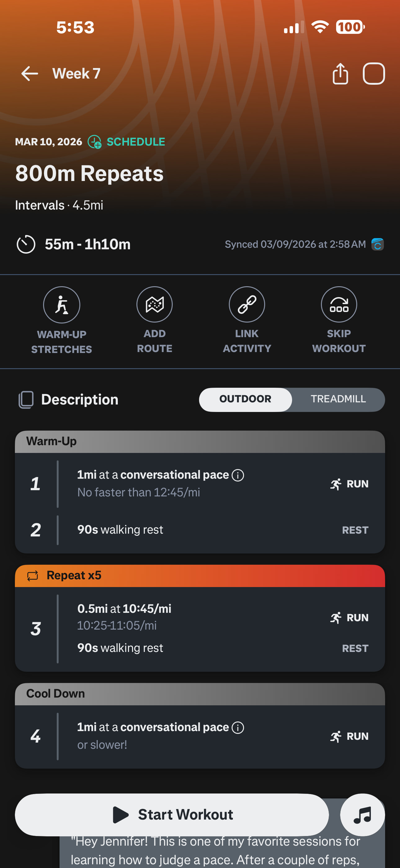Select the Outdoor option
Viewport: 400px width, 868px height.
coord(245,399)
